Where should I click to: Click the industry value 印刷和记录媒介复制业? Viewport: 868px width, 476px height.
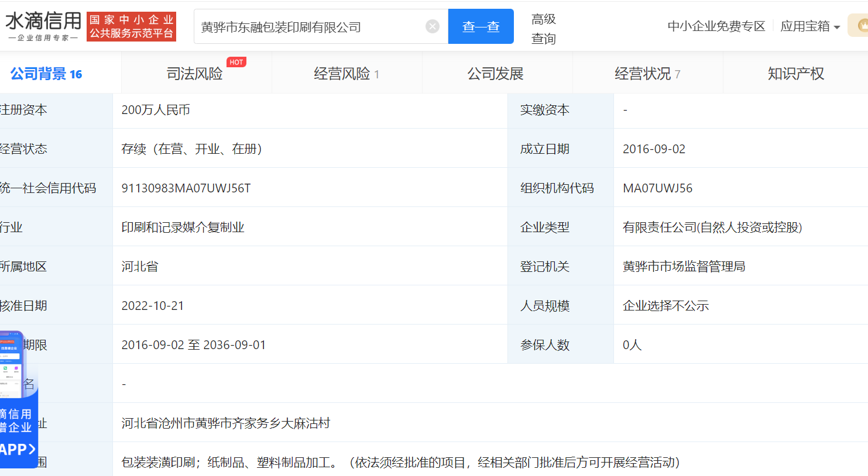[183, 227]
